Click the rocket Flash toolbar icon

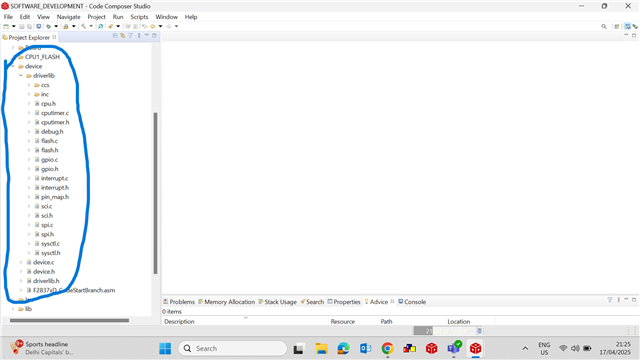(110, 26)
